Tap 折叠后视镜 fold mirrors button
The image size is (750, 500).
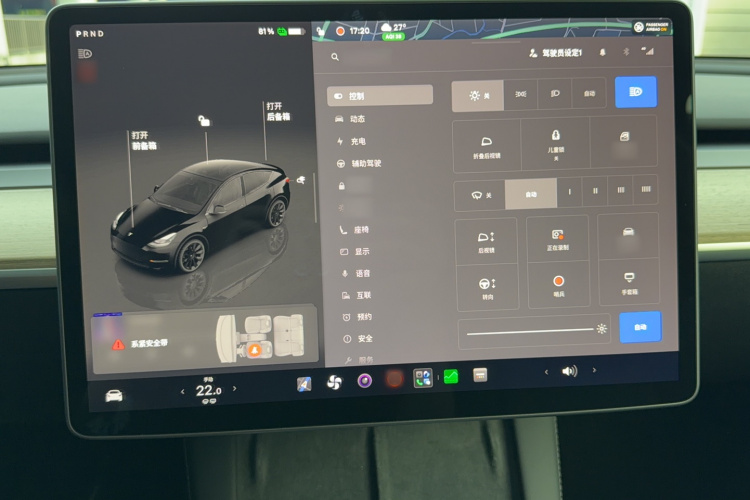click(486, 146)
